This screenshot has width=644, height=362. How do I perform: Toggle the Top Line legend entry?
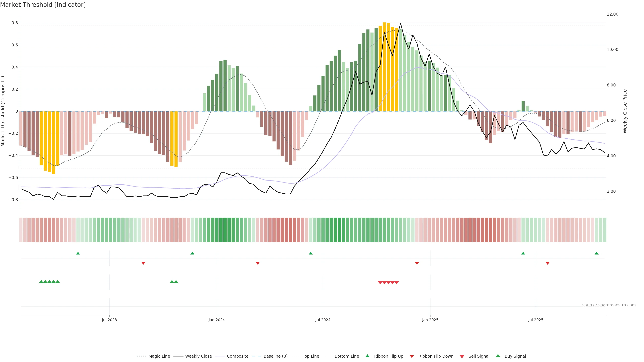coord(311,356)
